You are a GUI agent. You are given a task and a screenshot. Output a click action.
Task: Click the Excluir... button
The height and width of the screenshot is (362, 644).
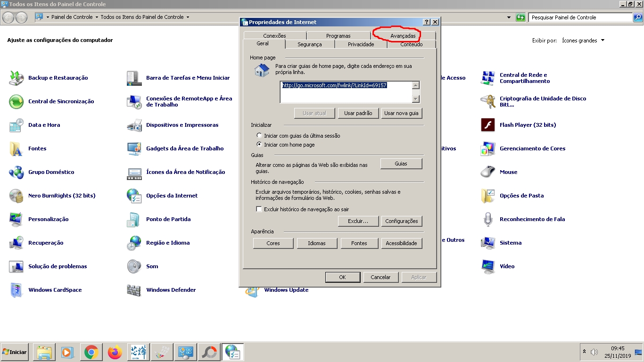[358, 221]
